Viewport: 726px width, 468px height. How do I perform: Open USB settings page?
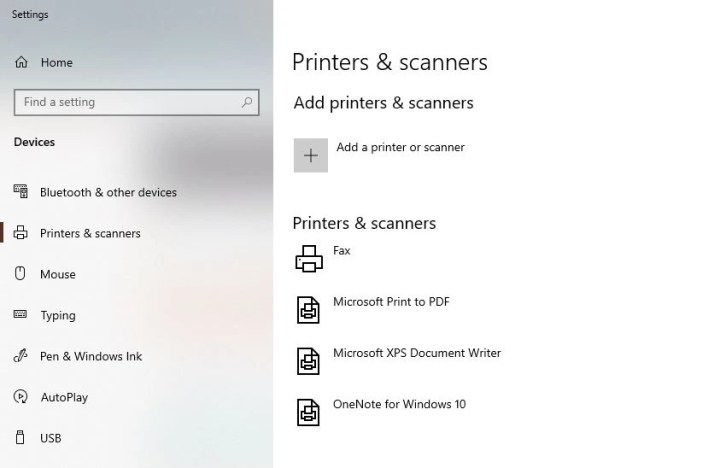51,438
